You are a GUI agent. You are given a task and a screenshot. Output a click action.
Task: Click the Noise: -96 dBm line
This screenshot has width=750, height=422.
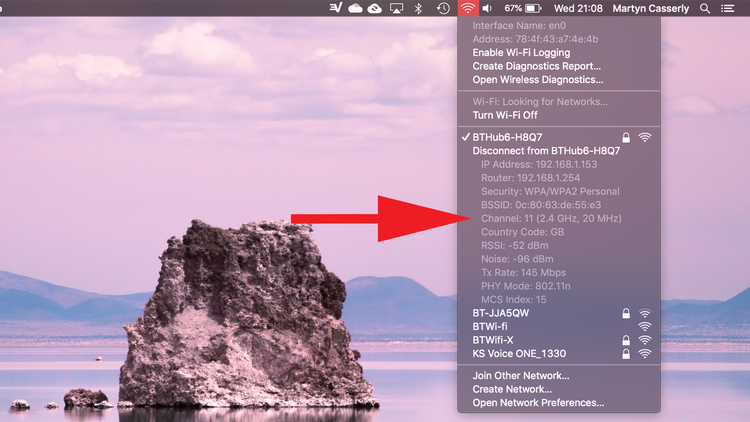point(517,259)
